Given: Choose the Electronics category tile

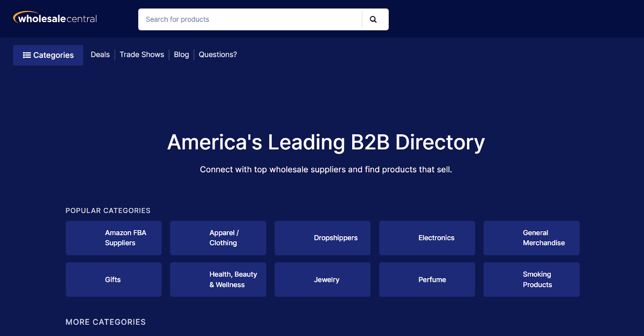Looking at the screenshot, I should pos(427,238).
